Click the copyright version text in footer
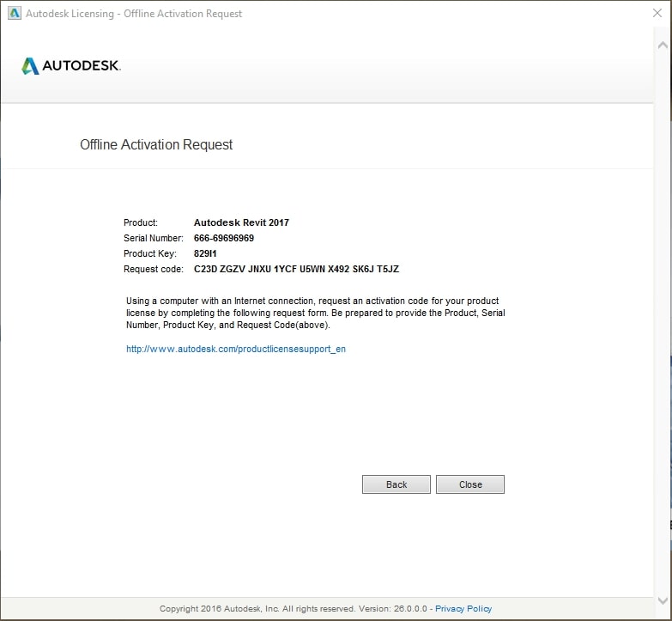The image size is (672, 621). tap(294, 609)
